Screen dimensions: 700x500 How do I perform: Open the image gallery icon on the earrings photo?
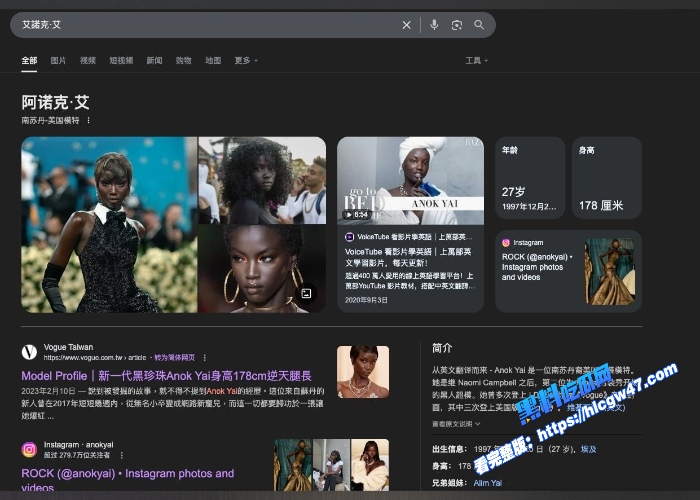pos(306,293)
